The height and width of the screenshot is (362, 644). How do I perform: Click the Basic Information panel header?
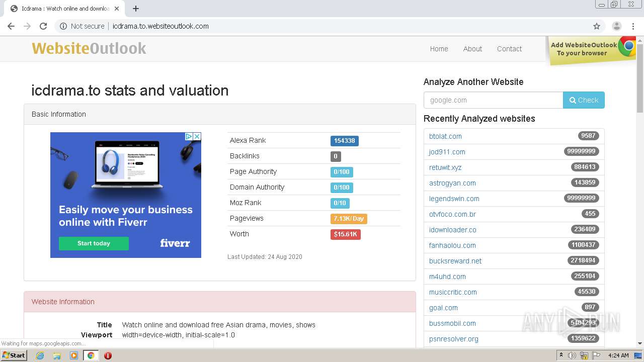click(x=220, y=114)
